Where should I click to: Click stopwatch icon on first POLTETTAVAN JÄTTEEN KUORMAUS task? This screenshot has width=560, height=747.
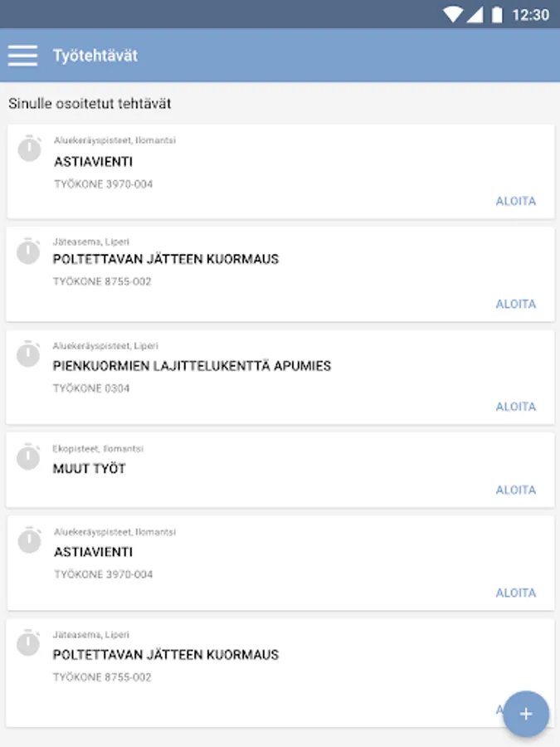(x=28, y=251)
